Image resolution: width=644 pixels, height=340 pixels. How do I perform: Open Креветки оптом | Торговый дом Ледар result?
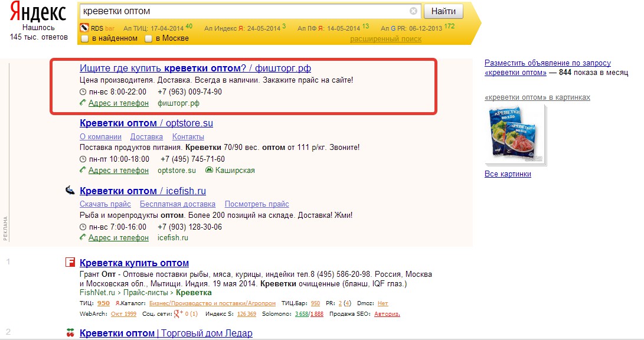pos(166,333)
